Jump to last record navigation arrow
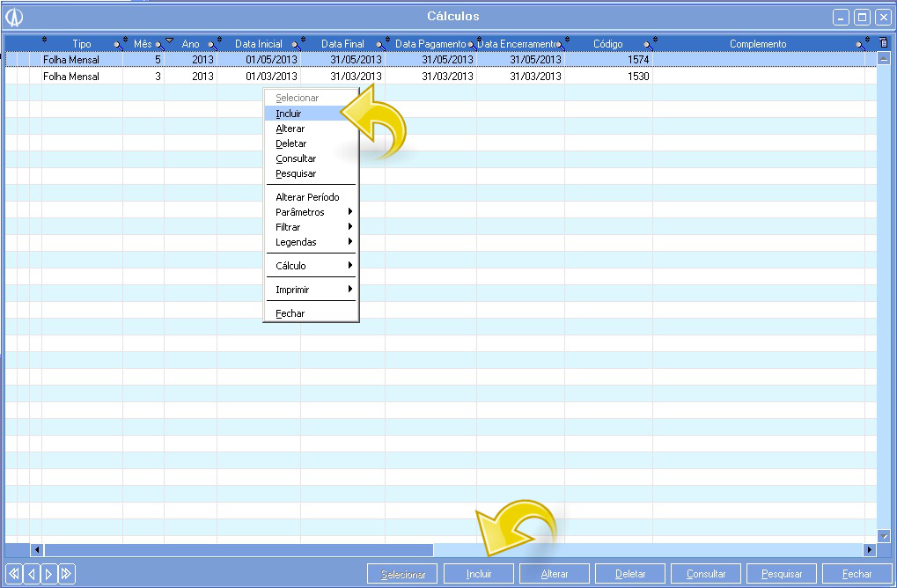This screenshot has width=897, height=588. click(66, 574)
